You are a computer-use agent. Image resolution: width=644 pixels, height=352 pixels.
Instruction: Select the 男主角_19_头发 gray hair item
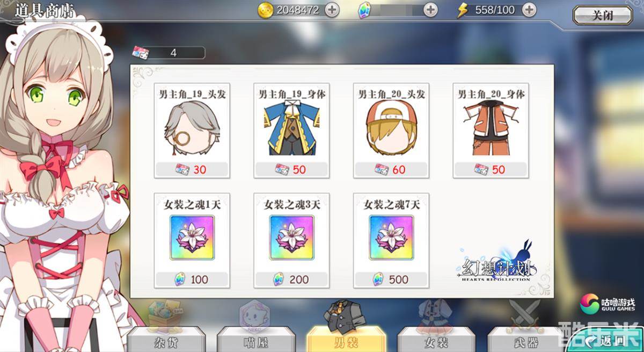pos(192,131)
